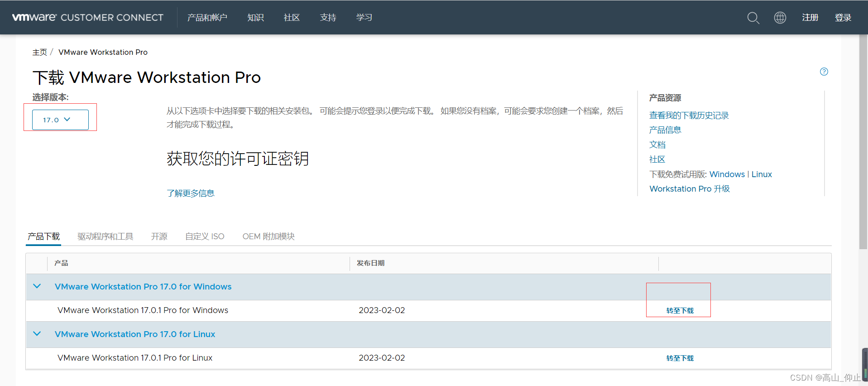Open the search magnifier icon

coord(753,18)
